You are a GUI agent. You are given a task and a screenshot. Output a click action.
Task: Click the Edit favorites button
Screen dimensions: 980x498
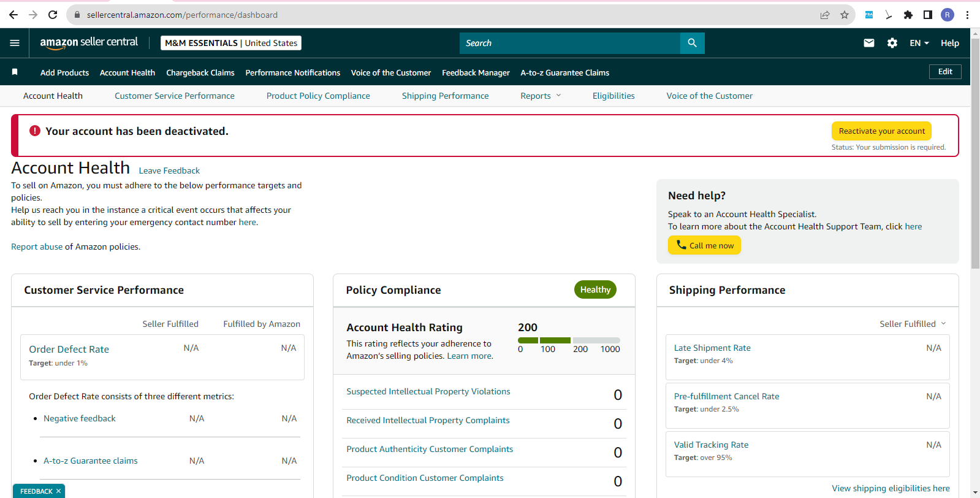click(x=946, y=72)
